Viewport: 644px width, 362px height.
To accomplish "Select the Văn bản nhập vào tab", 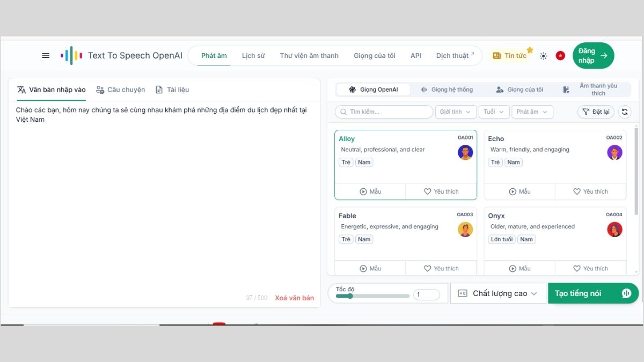I will tap(52, 90).
